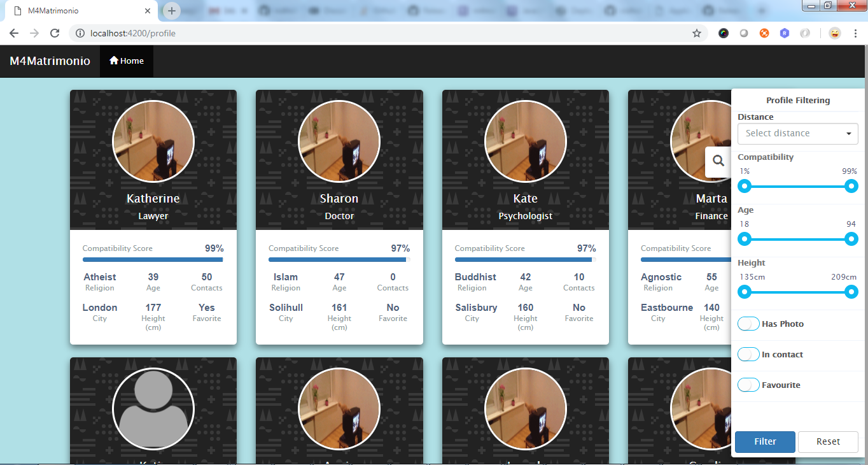Toggle the Favourite switch

[748, 385]
